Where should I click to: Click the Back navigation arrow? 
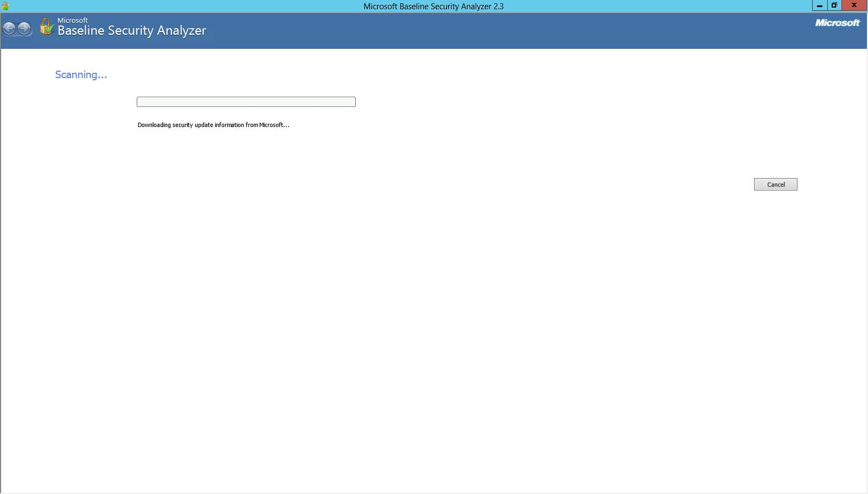[x=9, y=29]
